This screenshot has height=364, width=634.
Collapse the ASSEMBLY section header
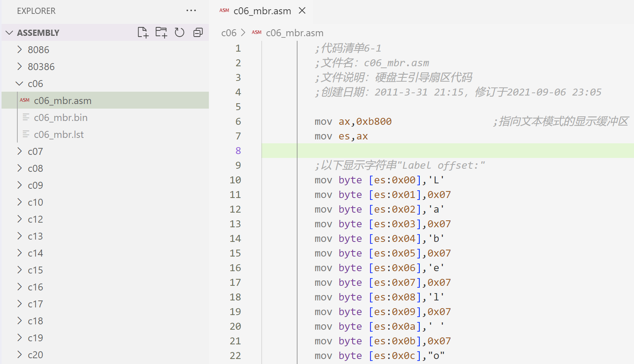pyautogui.click(x=105, y=33)
